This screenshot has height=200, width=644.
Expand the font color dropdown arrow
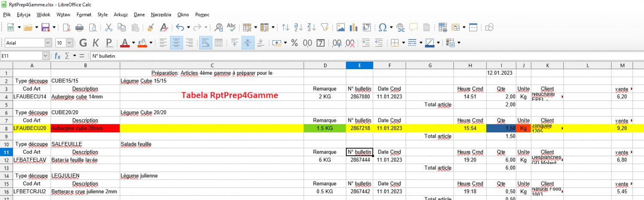134,43
